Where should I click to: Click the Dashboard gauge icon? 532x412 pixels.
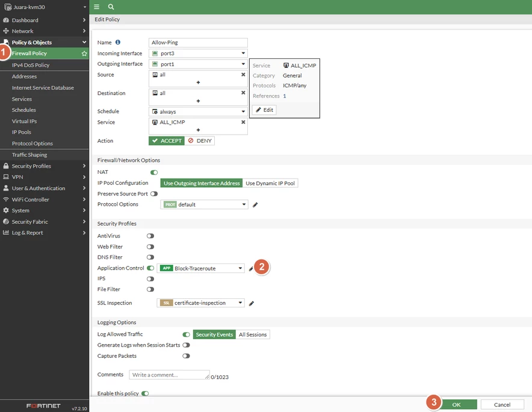point(6,20)
